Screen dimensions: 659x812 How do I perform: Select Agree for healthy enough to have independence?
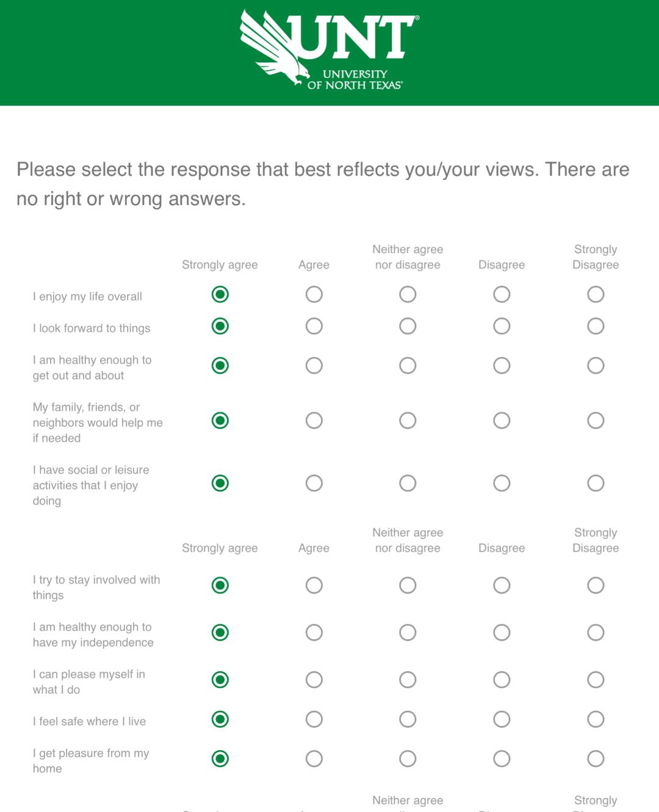pos(314,633)
